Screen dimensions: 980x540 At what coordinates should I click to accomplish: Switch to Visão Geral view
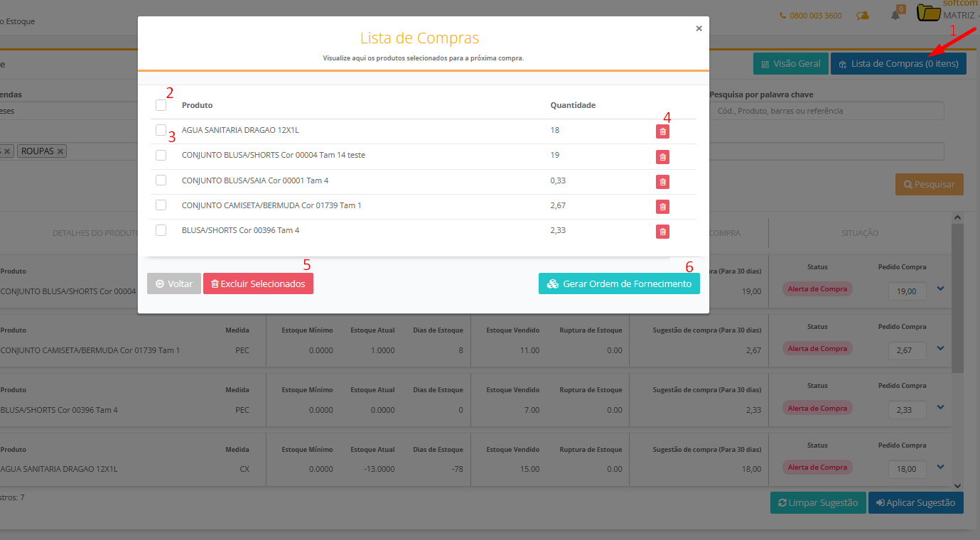pyautogui.click(x=790, y=64)
